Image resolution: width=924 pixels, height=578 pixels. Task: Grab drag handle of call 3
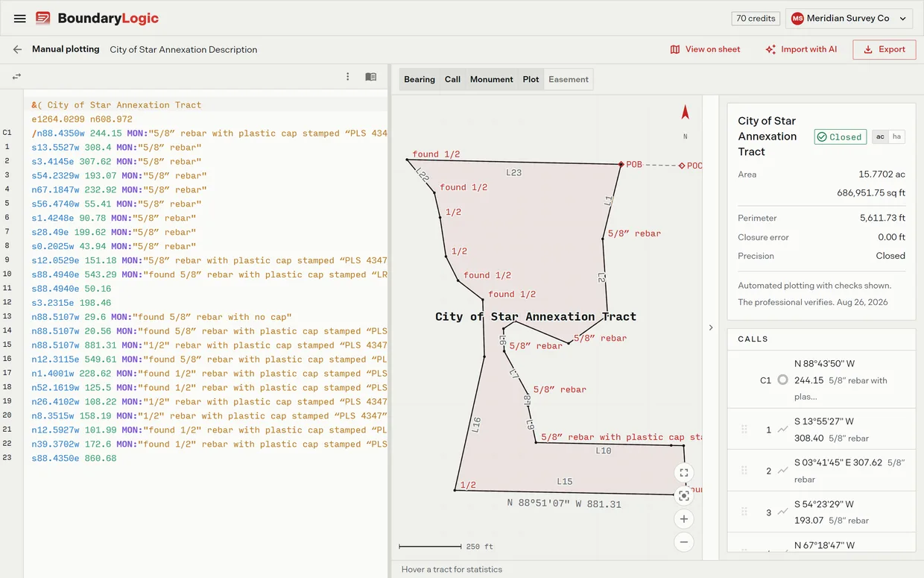click(744, 512)
